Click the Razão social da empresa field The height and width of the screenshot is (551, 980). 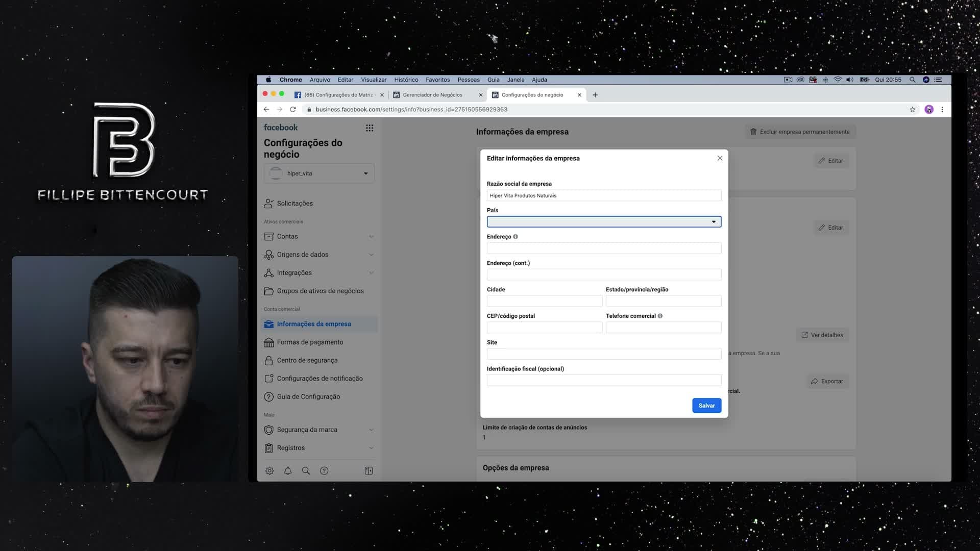point(604,195)
